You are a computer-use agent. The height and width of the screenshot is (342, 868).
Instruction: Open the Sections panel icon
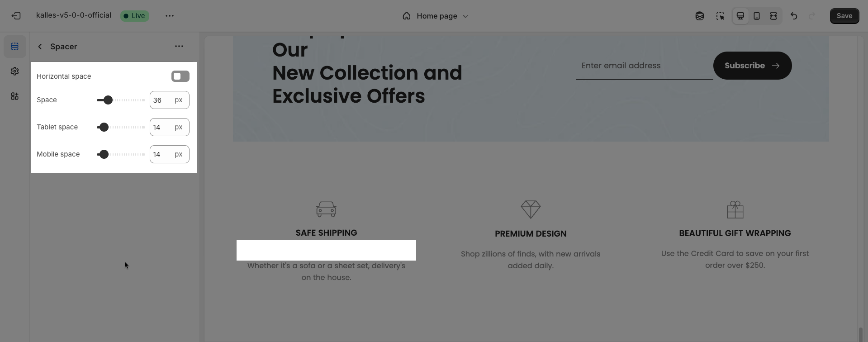point(15,47)
